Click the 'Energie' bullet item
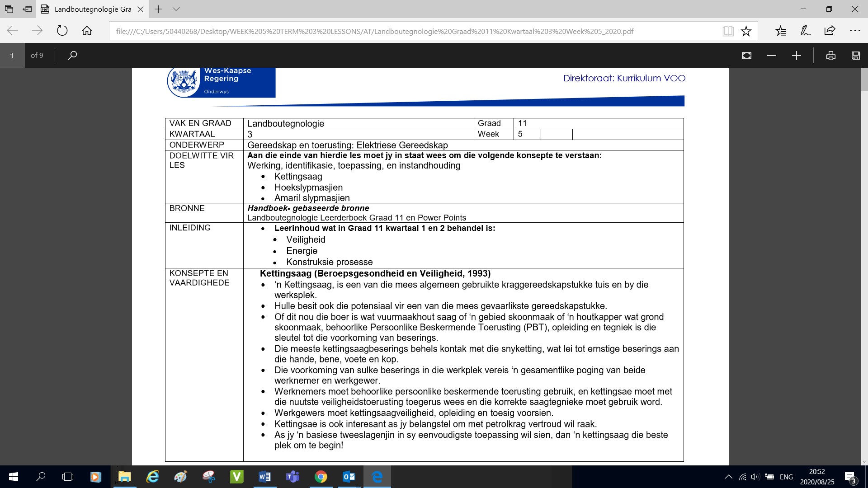The height and width of the screenshot is (488, 868). pyautogui.click(x=302, y=251)
